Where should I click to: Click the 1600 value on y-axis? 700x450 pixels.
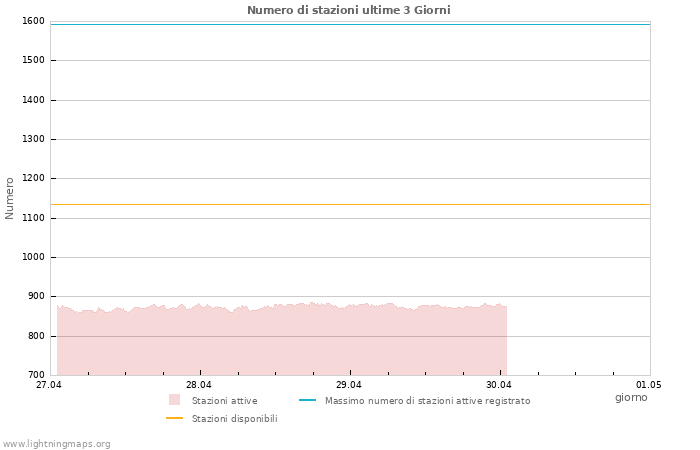click(x=33, y=21)
